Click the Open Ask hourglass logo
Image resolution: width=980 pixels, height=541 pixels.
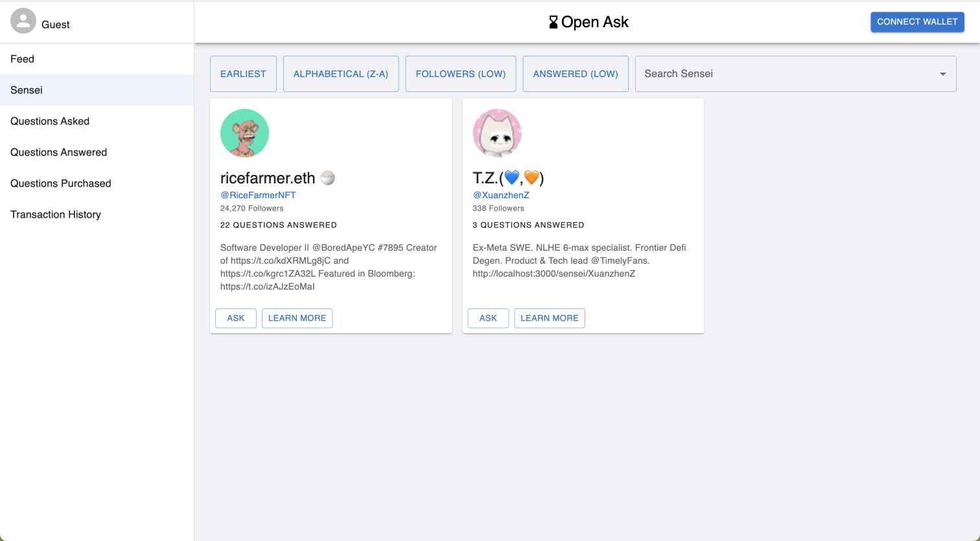553,21
